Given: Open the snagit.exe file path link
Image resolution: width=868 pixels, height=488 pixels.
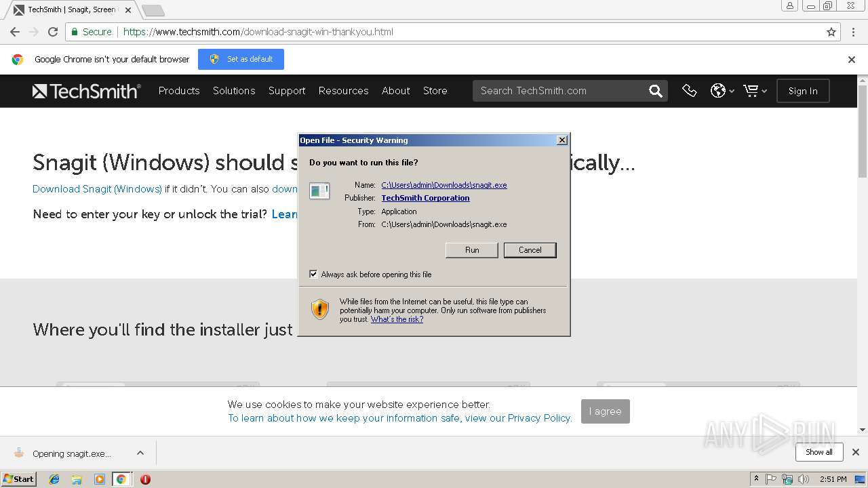Looking at the screenshot, I should point(444,185).
